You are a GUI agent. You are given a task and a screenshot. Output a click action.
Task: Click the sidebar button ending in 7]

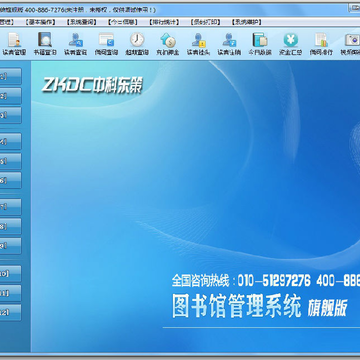[x=10, y=207]
